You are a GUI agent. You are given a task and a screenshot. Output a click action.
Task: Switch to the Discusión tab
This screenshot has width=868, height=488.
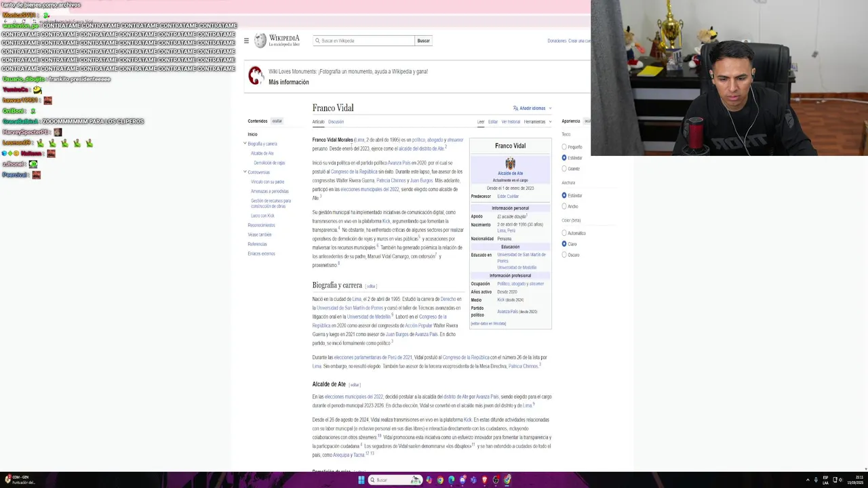336,122
